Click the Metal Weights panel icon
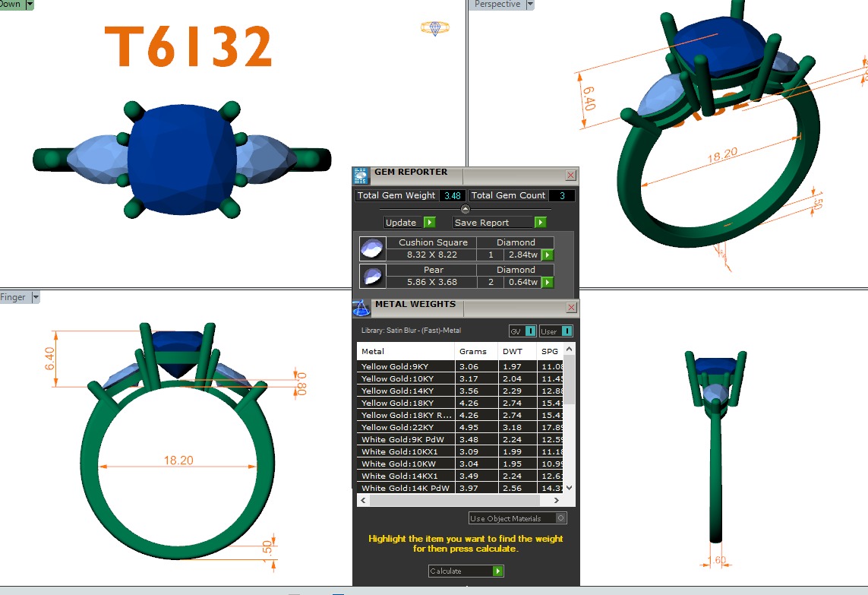Screen dimensions: 868x595 pyautogui.click(x=361, y=308)
